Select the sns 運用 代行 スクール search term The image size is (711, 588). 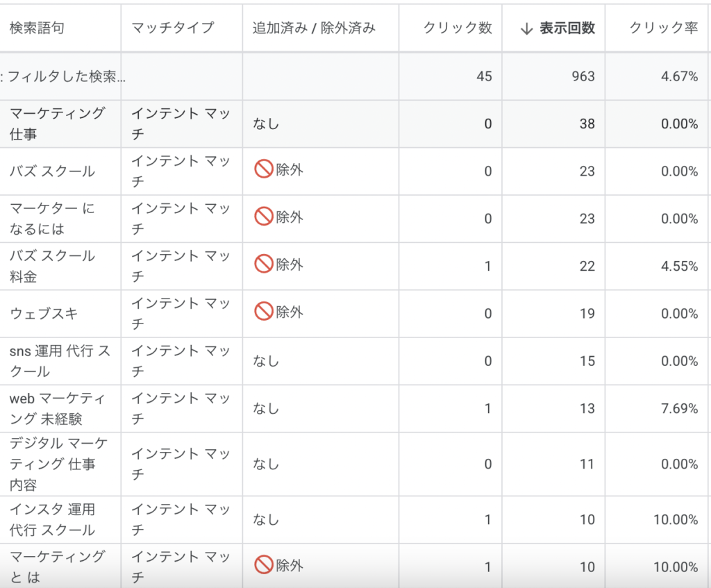[x=60, y=361]
